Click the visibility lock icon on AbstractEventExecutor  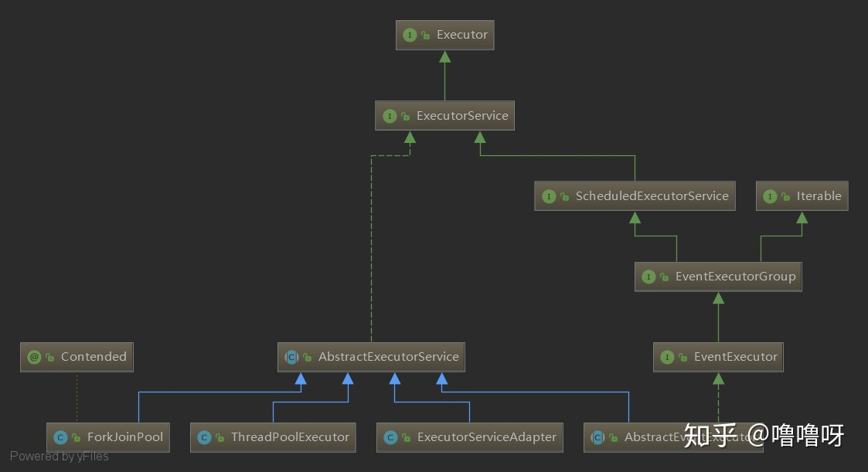click(614, 437)
